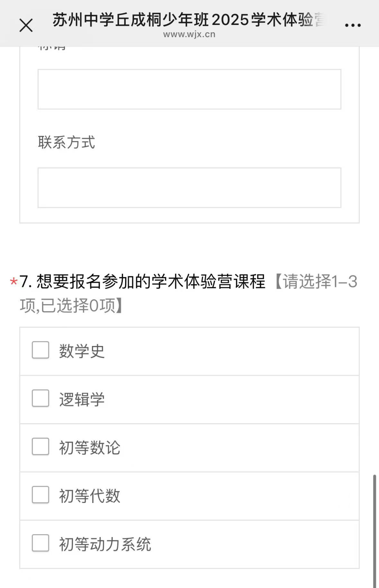Choose the 逻辑学 course label text

(82, 399)
